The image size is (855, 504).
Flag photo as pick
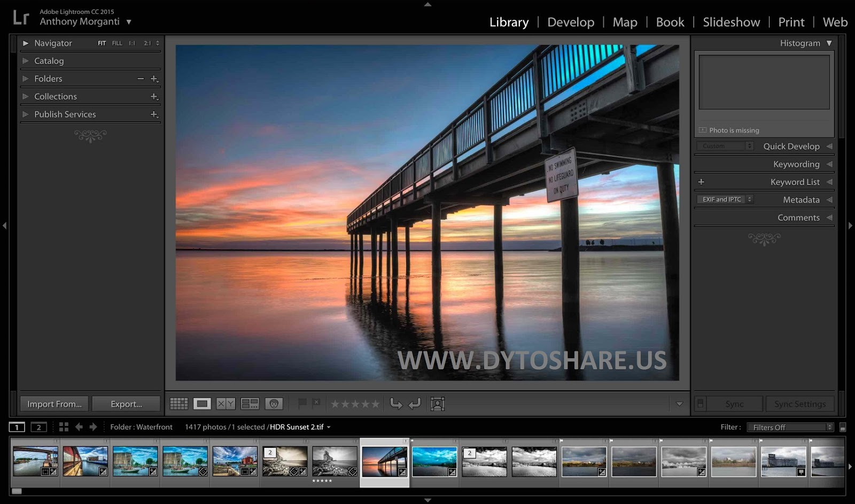coord(302,403)
